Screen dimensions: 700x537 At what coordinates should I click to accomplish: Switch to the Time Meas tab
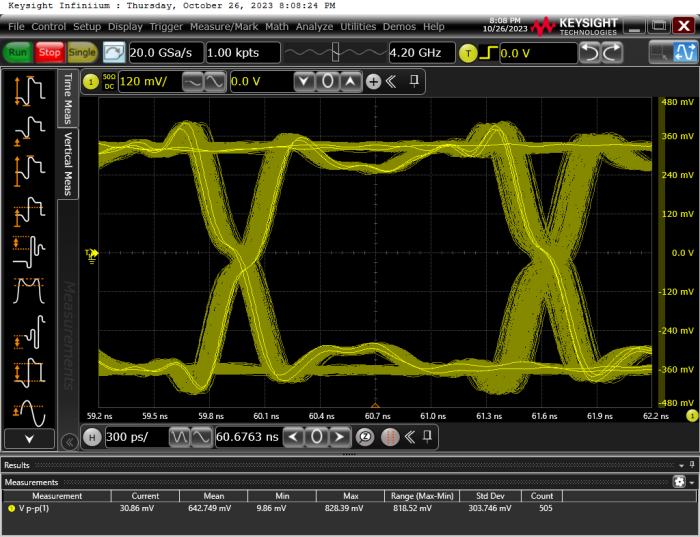tap(68, 97)
